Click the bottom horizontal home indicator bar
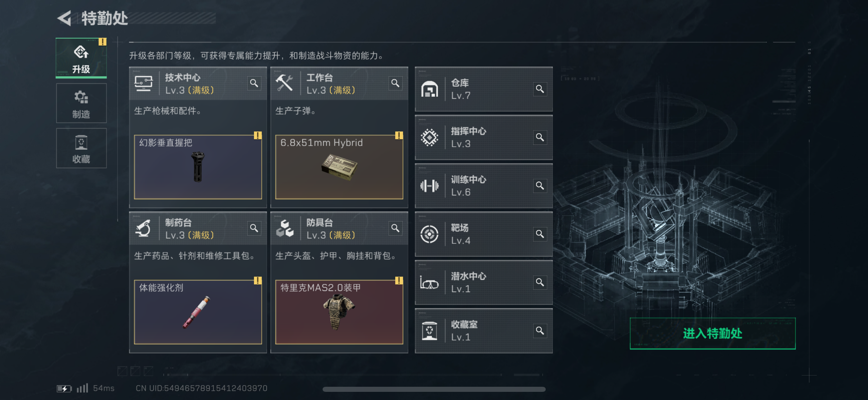The height and width of the screenshot is (400, 868). tap(434, 389)
